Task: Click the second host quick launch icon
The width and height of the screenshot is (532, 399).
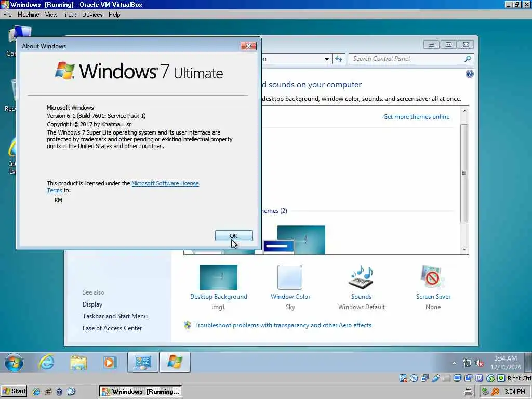Action: click(x=48, y=392)
